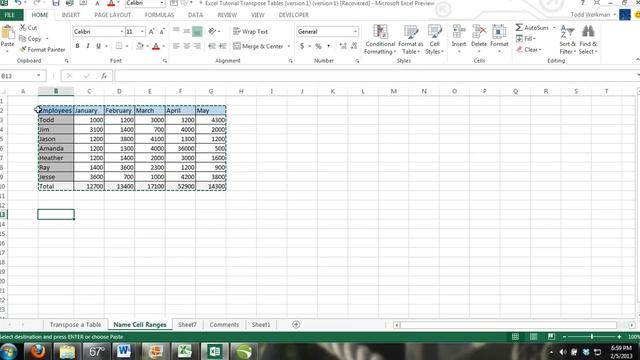Select column H header

pos(241,91)
